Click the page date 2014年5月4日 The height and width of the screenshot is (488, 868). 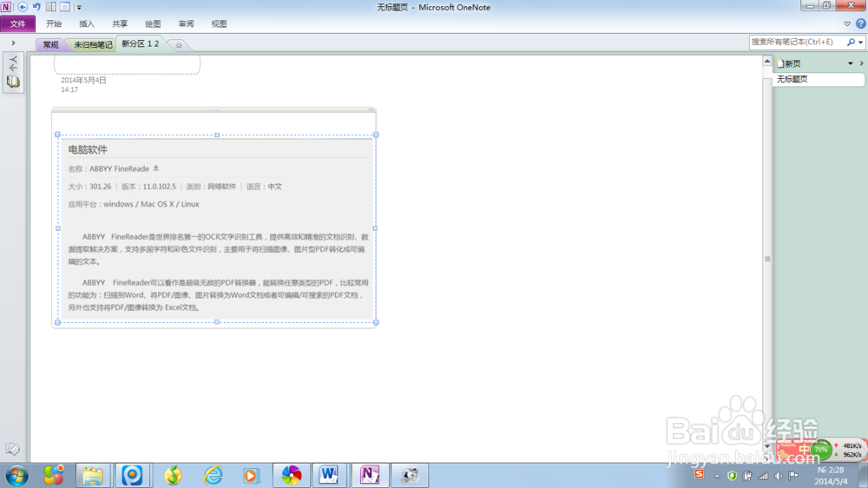tap(83, 80)
